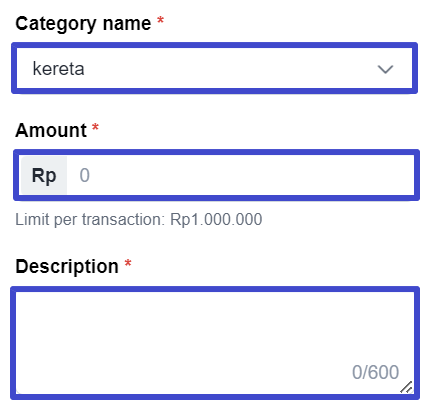Click the Amount field label
426x408 pixels.
[x=51, y=130]
